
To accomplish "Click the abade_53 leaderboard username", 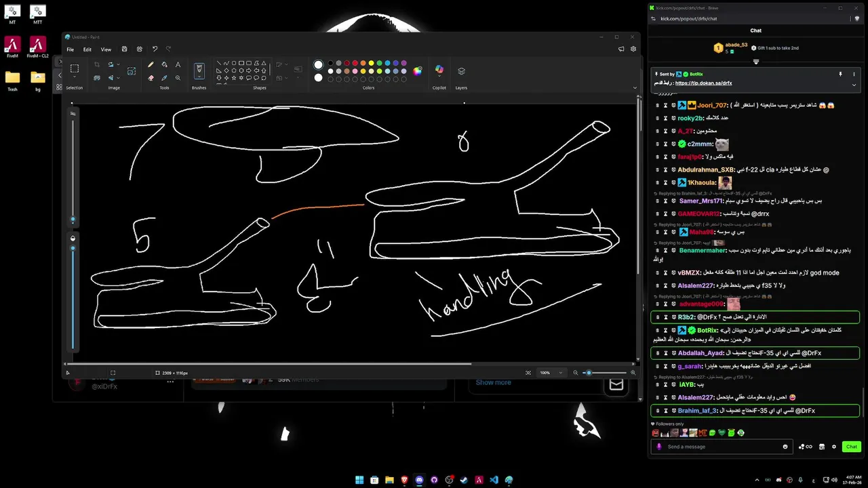I will (x=736, y=45).
